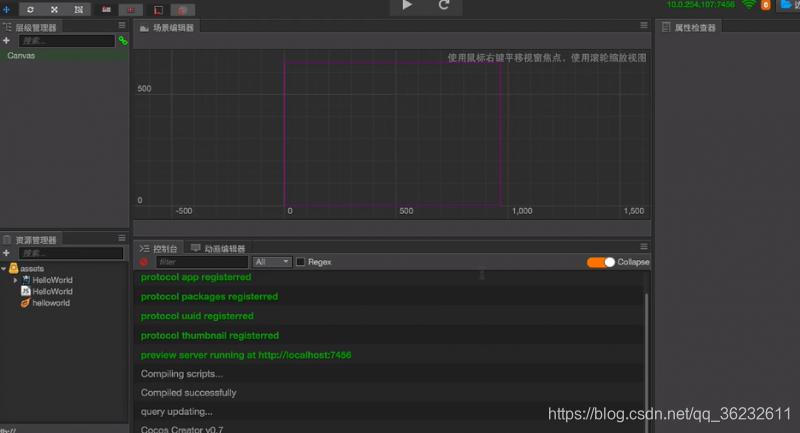
Task: Click the 'protocol app registerred' log line
Action: coord(196,277)
